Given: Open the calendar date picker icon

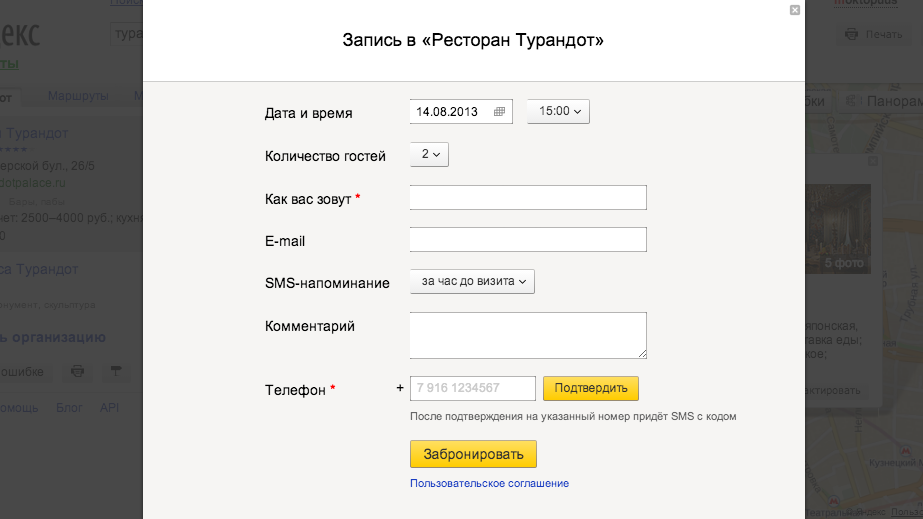Looking at the screenshot, I should 500,112.
